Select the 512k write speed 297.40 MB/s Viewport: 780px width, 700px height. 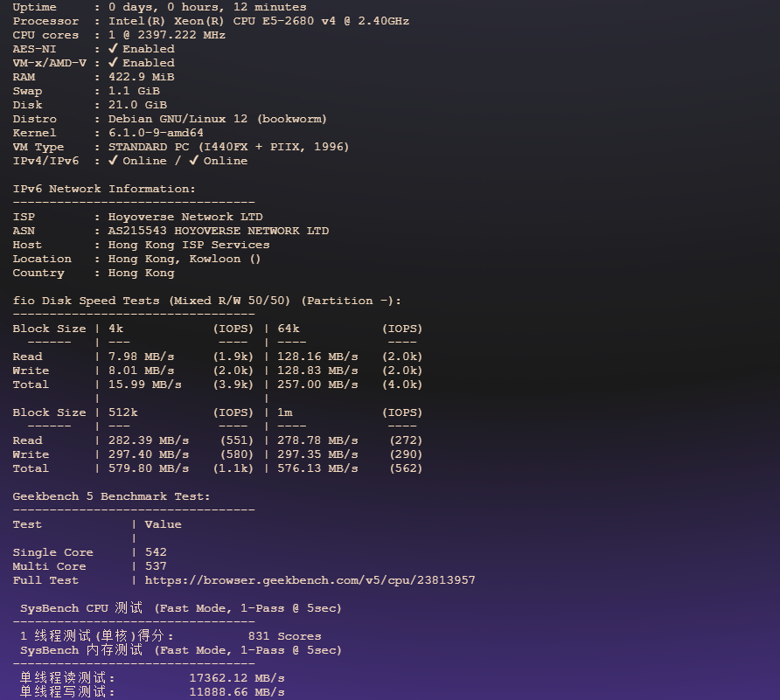click(x=148, y=454)
